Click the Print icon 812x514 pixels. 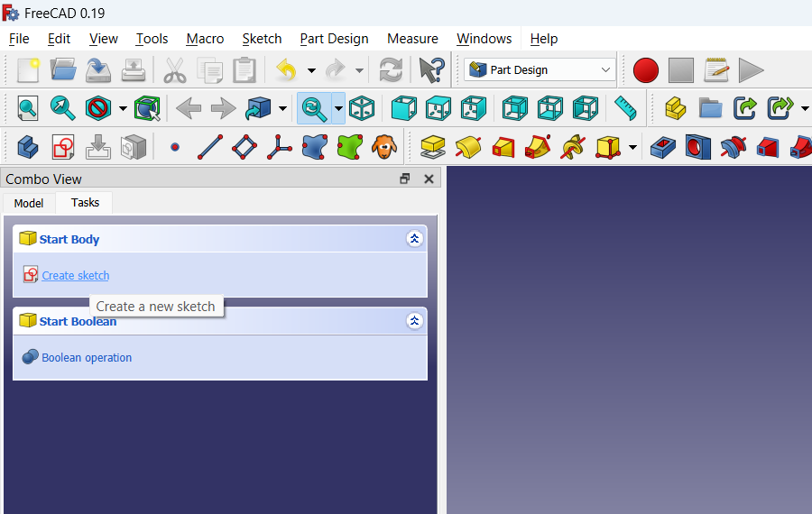coord(134,69)
